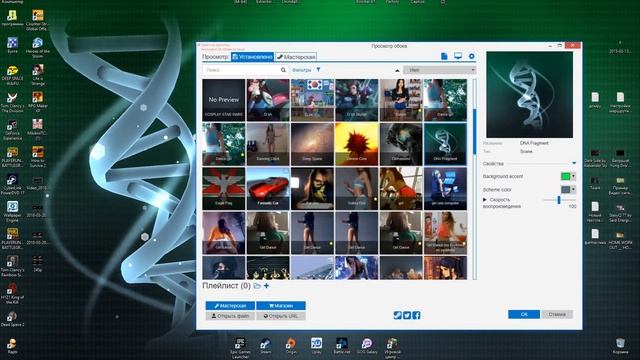640x360 pixels.
Task: Switch to the Установлено tab
Action: click(x=253, y=57)
